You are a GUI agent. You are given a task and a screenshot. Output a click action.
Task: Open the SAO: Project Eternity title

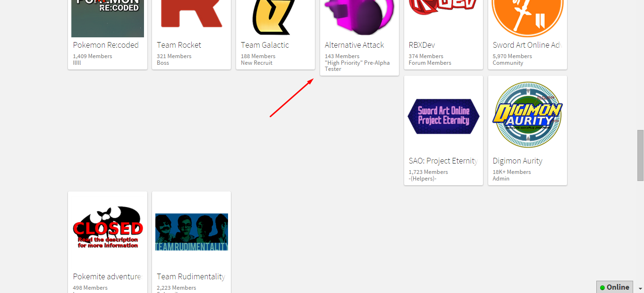(x=443, y=161)
